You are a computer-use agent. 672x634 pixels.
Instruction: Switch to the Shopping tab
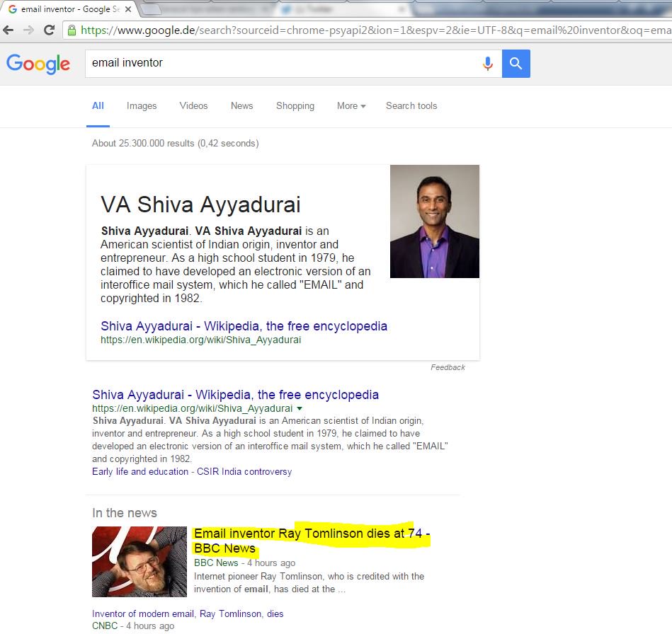295,106
